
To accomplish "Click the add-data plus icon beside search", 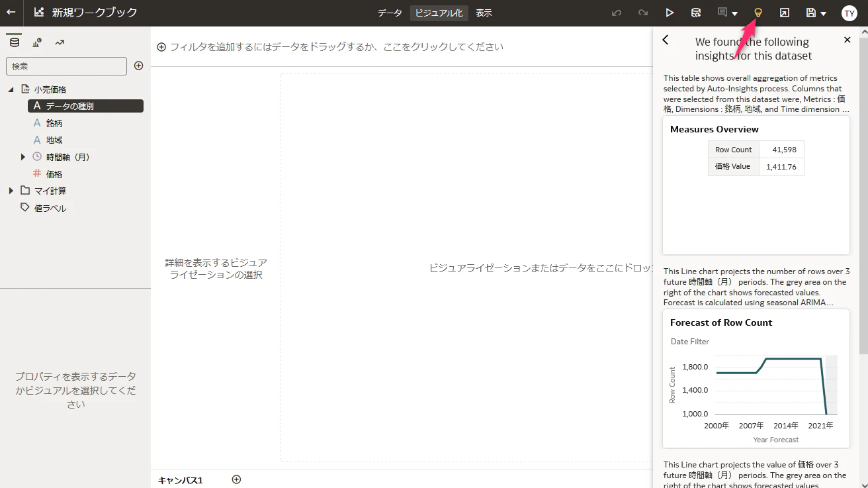I will (x=139, y=66).
